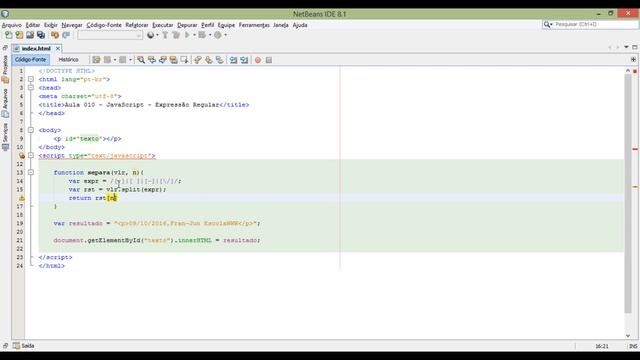Click the Next Bookmark icon
The width and height of the screenshot is (640, 360).
[x=209, y=60]
